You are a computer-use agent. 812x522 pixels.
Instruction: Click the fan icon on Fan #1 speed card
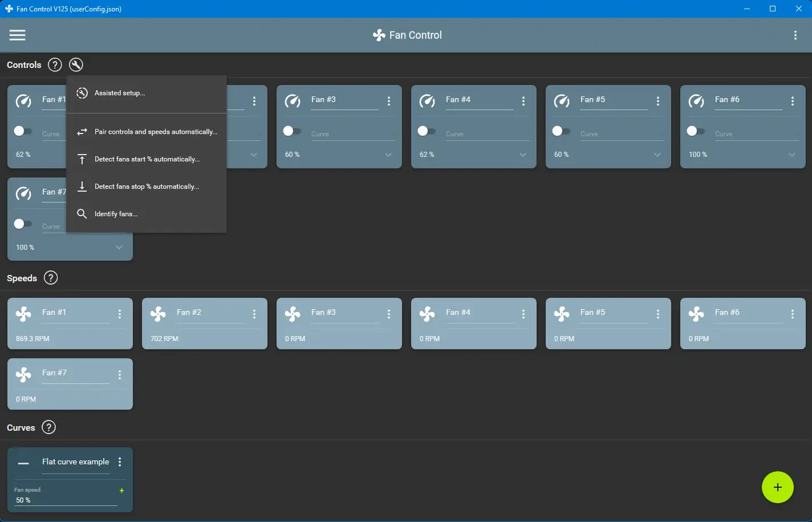(23, 314)
